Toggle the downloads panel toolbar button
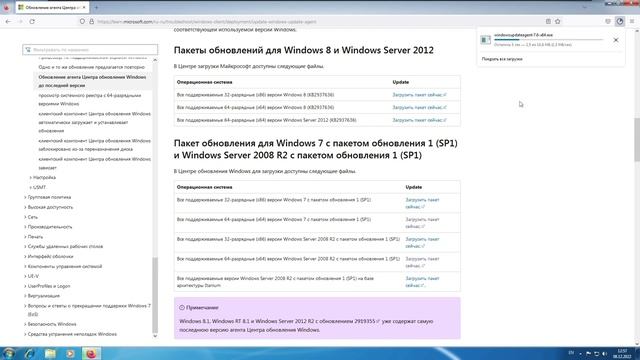This screenshot has width=640, height=360. click(x=620, y=21)
